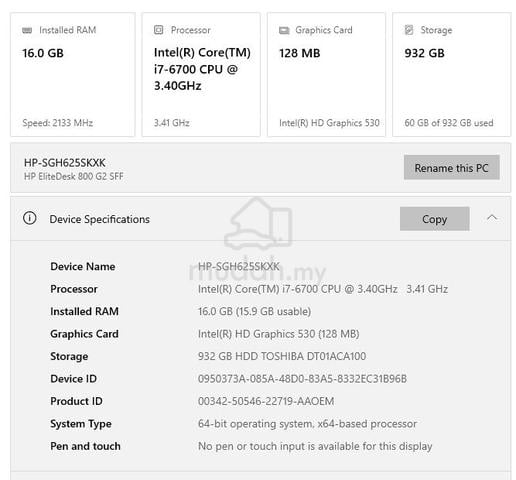Collapse the Device Specifications section chevron
516x480 pixels.
(x=492, y=218)
